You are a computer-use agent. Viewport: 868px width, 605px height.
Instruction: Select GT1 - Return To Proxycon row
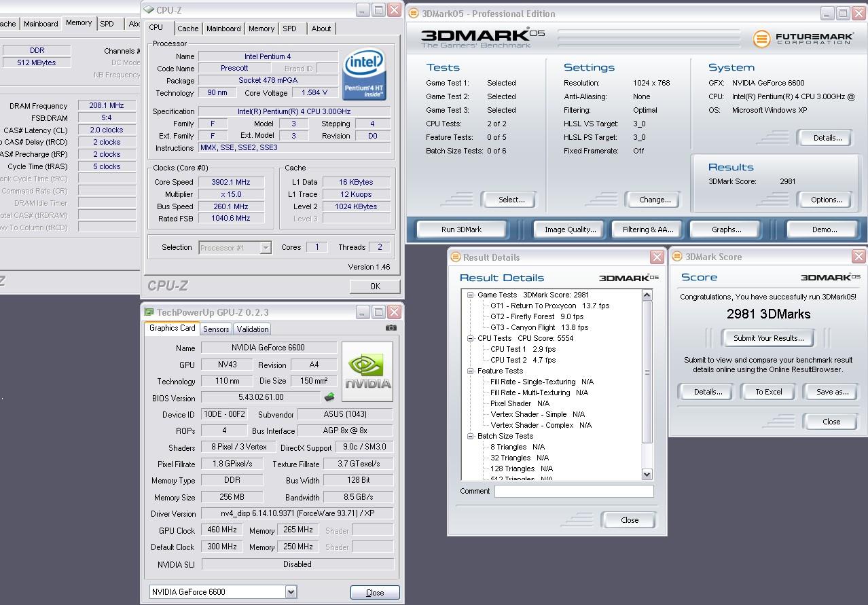[550, 306]
